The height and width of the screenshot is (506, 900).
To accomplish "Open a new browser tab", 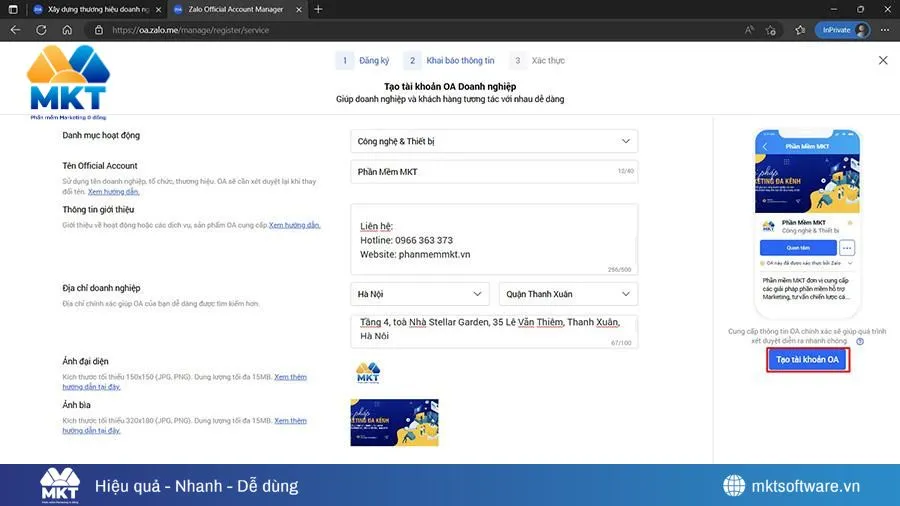I will tap(318, 9).
